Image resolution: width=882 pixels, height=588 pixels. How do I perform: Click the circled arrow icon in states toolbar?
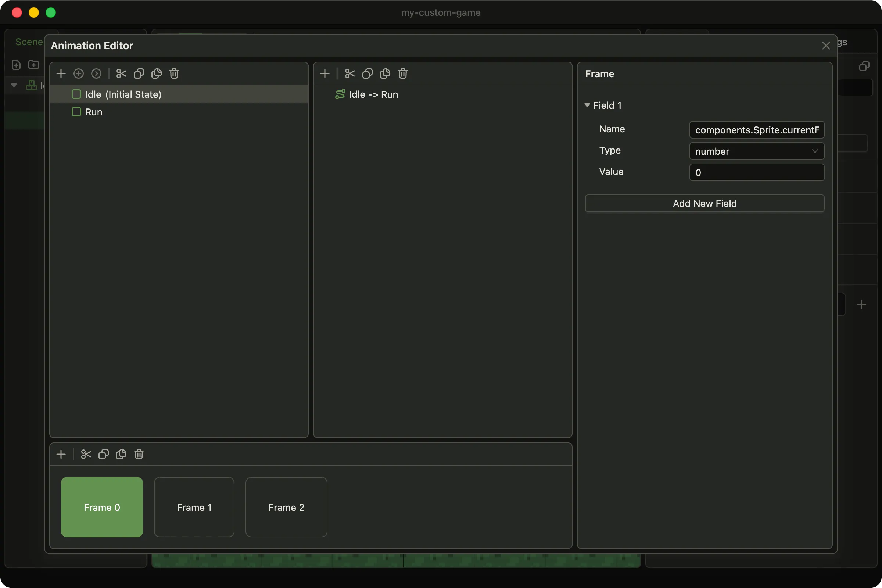(96, 73)
